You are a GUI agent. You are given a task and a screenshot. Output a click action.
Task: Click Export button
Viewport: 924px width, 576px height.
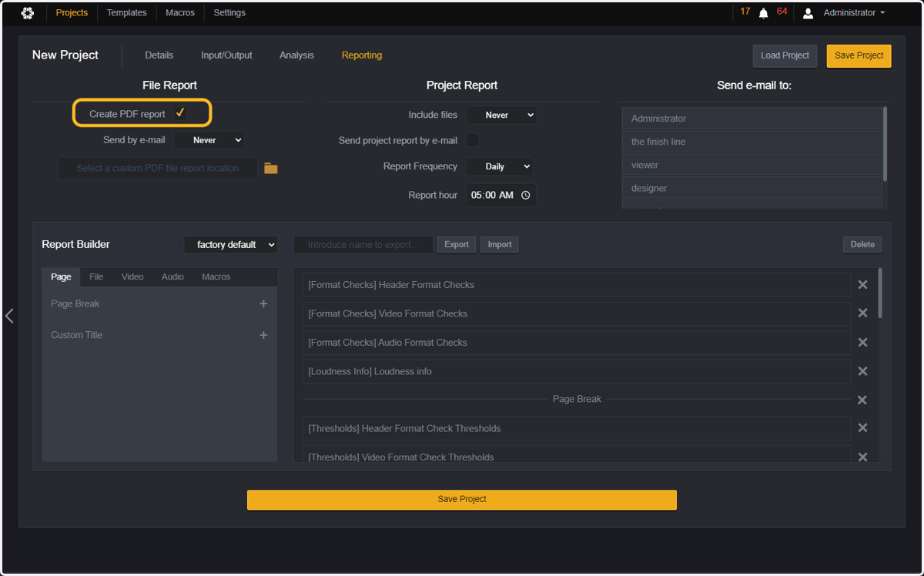pyautogui.click(x=457, y=244)
